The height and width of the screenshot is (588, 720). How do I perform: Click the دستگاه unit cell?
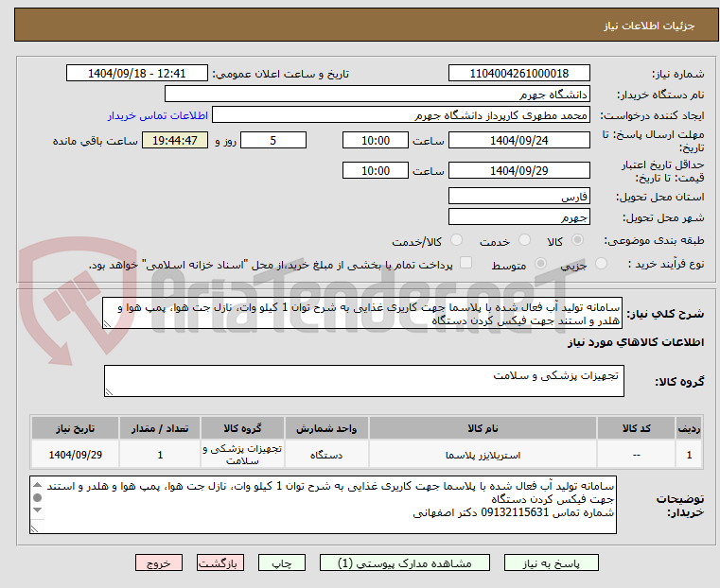[x=326, y=455]
